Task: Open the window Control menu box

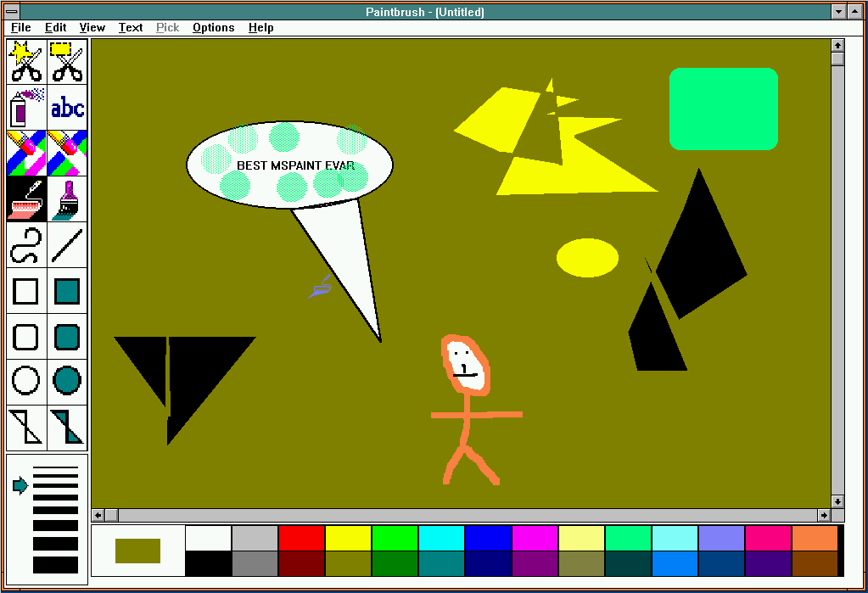Action: point(12,12)
